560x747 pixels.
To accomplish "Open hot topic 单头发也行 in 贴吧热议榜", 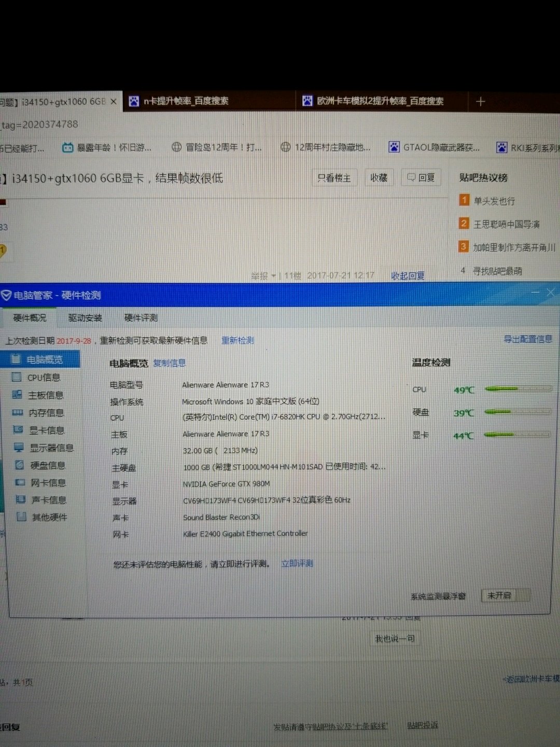I will pyautogui.click(x=494, y=201).
